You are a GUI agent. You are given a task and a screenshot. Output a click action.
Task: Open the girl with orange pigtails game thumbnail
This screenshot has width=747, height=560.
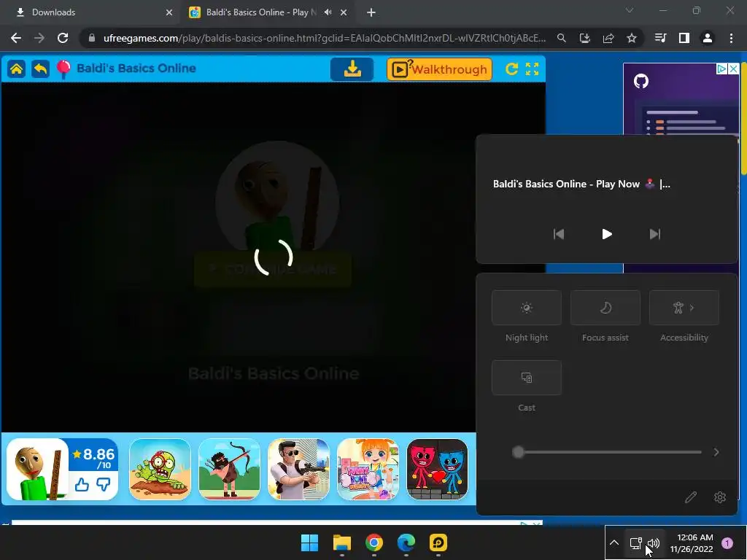[368, 469]
